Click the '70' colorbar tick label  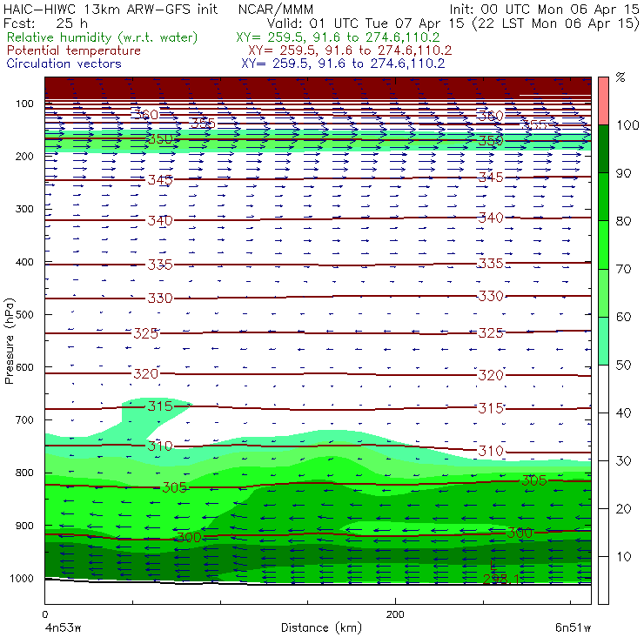pyautogui.click(x=623, y=269)
